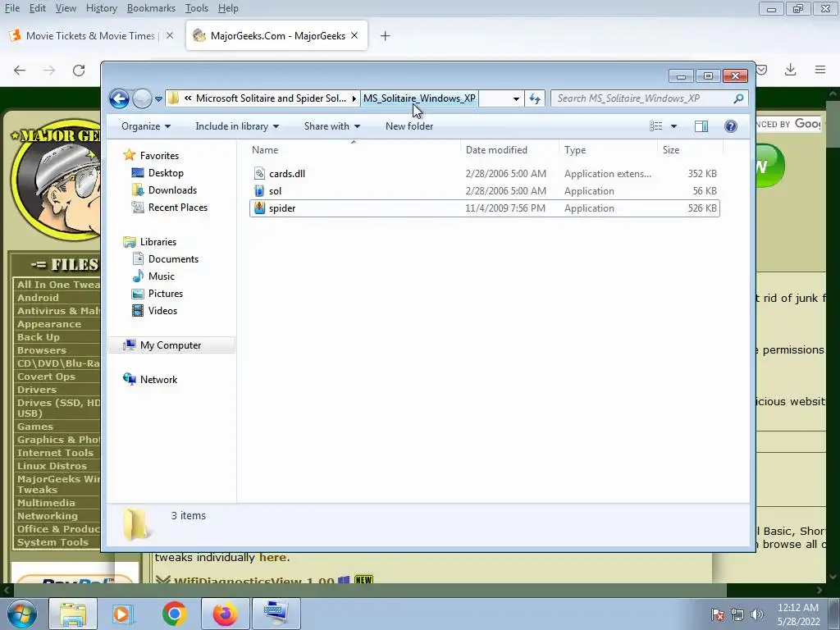Toggle the preview pane button
The height and width of the screenshot is (630, 840).
pos(701,126)
